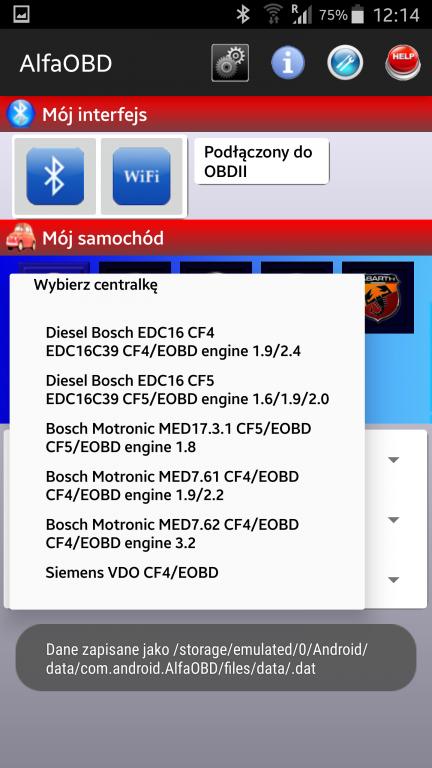Viewport: 432px width, 768px height.
Task: Select Siemens VDO CF4/EOBD entry
Action: [x=187, y=573]
